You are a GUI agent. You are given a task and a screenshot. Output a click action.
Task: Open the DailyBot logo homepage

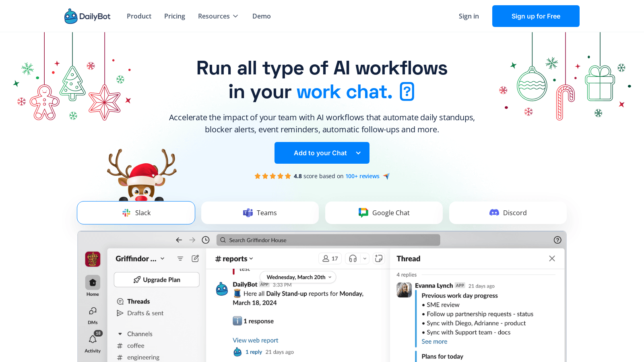87,16
